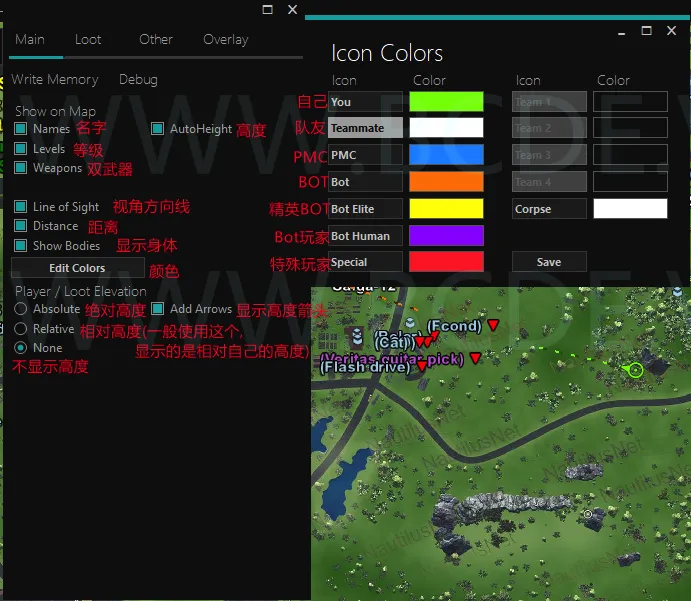The width and height of the screenshot is (691, 601).
Task: Toggle the Names checkbox
Action: point(20,129)
